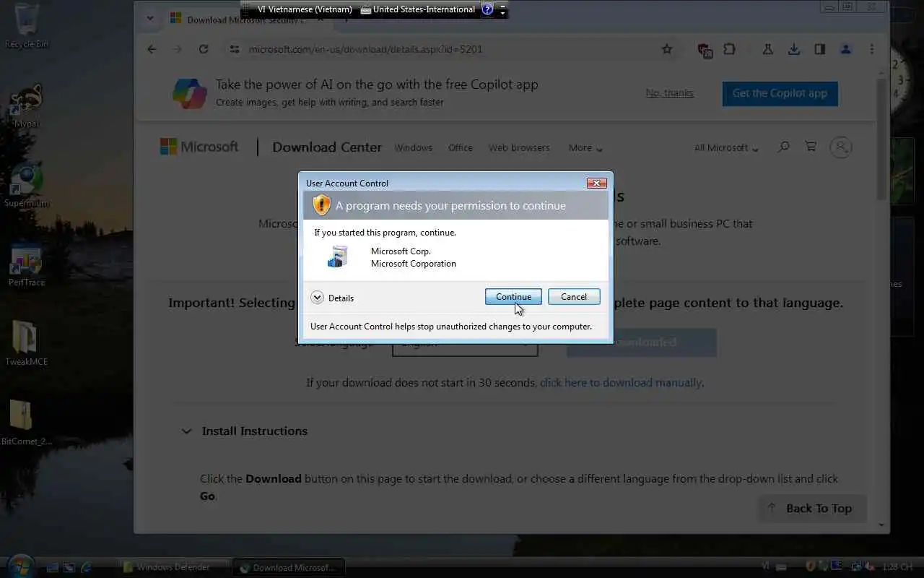Image resolution: width=924 pixels, height=578 pixels.
Task: Close the User Account Control dialog
Action: pos(596,183)
